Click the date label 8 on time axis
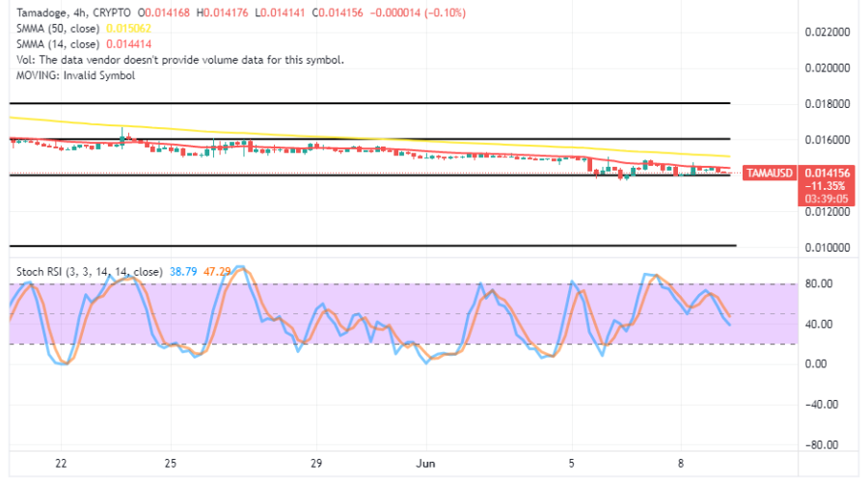This screenshot has width=868, height=482. 681,463
